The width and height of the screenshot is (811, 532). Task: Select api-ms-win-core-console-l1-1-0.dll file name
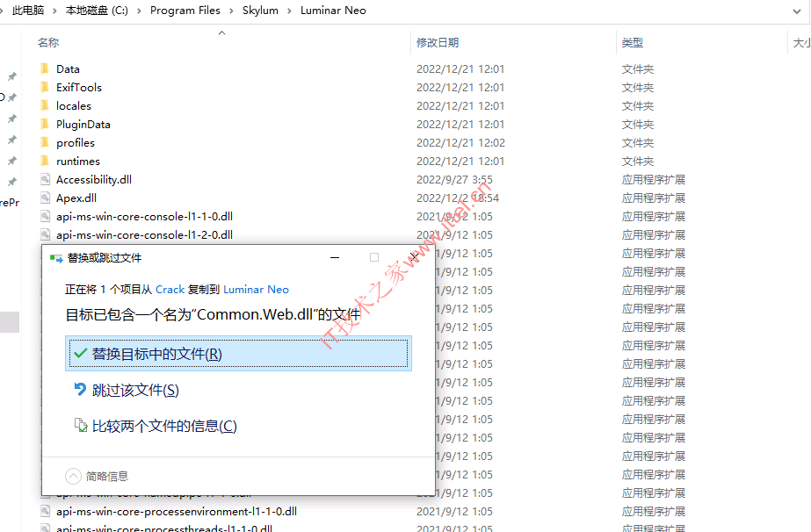point(144,216)
